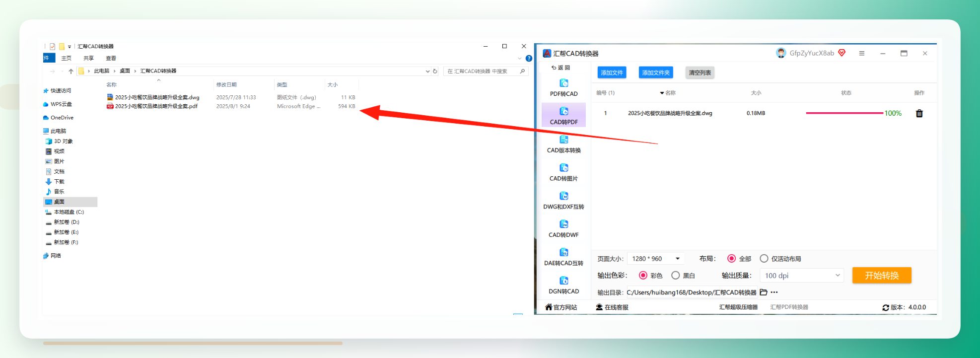
Task: Open 在线客服 support link
Action: [612, 307]
